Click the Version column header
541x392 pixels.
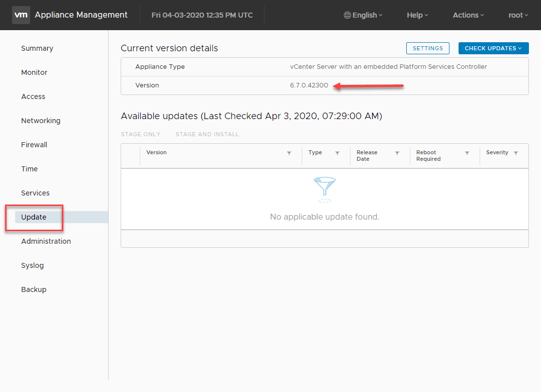click(x=156, y=152)
